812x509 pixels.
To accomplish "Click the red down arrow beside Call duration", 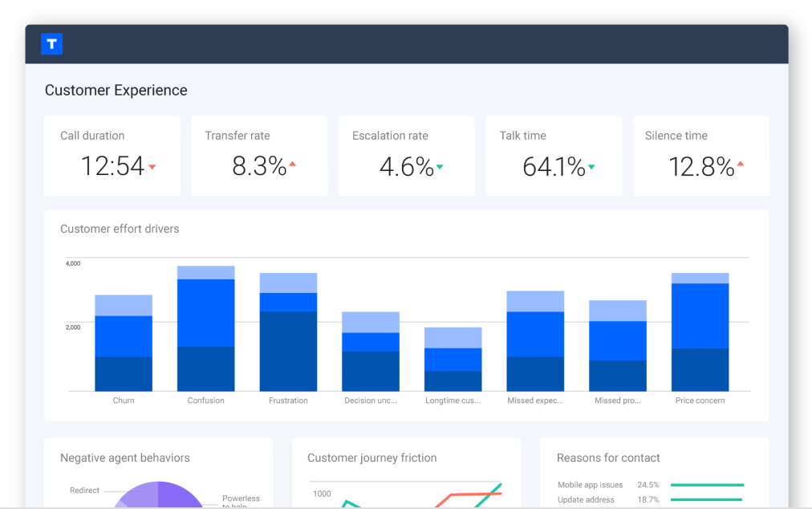I will 152,167.
